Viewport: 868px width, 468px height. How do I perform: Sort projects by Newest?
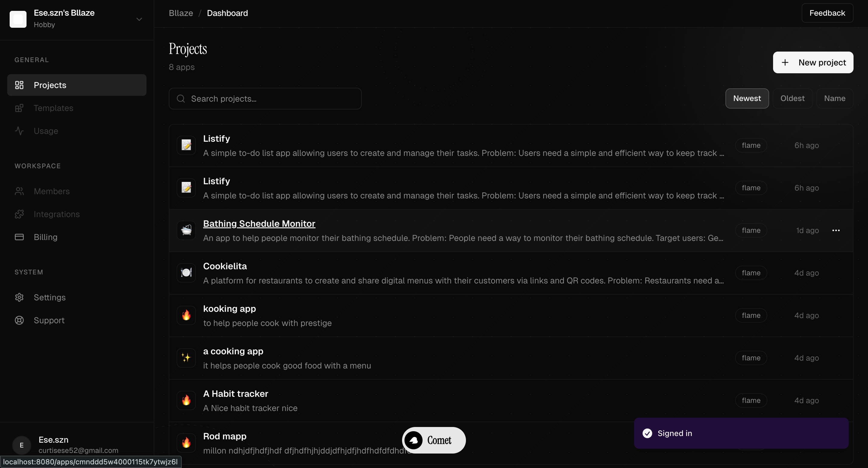click(x=747, y=99)
